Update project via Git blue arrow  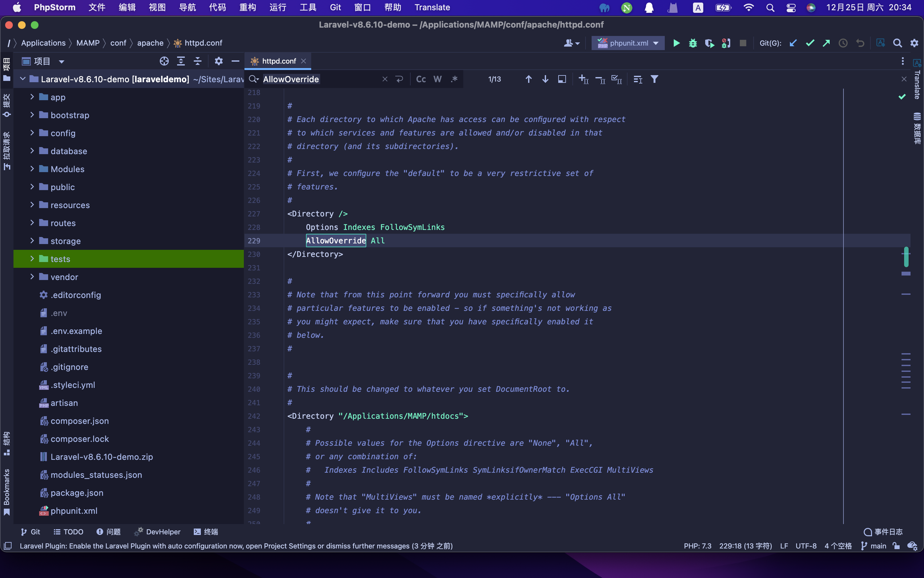(793, 43)
